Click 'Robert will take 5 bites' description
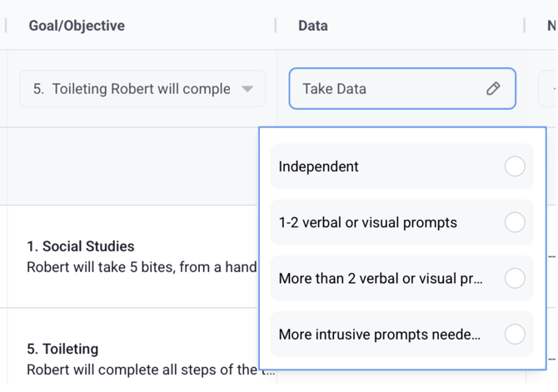 (142, 267)
